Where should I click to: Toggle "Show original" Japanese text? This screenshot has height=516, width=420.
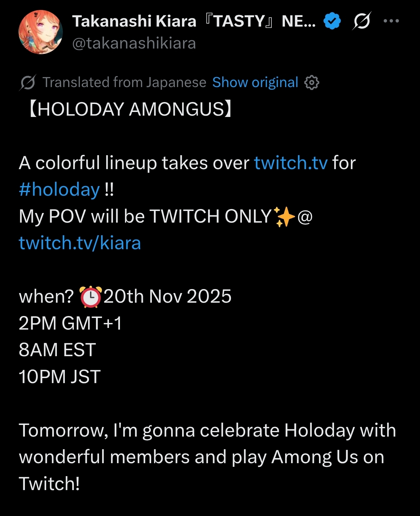(255, 82)
